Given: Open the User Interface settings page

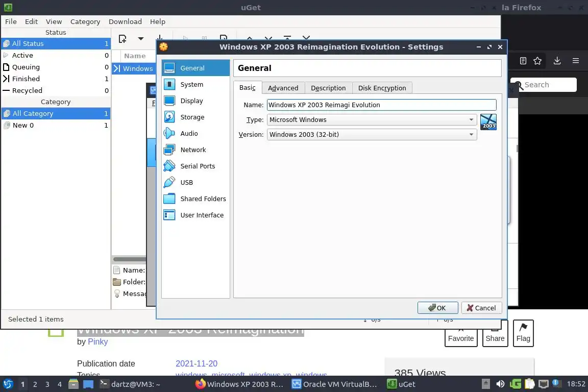Looking at the screenshot, I should [x=195, y=215].
